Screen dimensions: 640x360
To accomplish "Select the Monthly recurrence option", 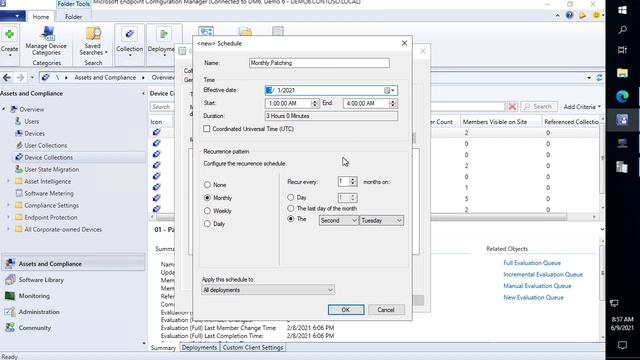I will [207, 198].
